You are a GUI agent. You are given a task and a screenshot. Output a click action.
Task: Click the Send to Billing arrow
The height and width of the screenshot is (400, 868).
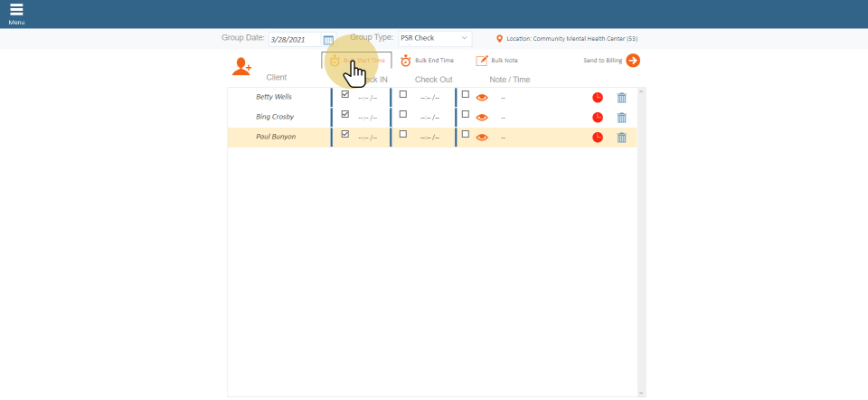coord(633,61)
